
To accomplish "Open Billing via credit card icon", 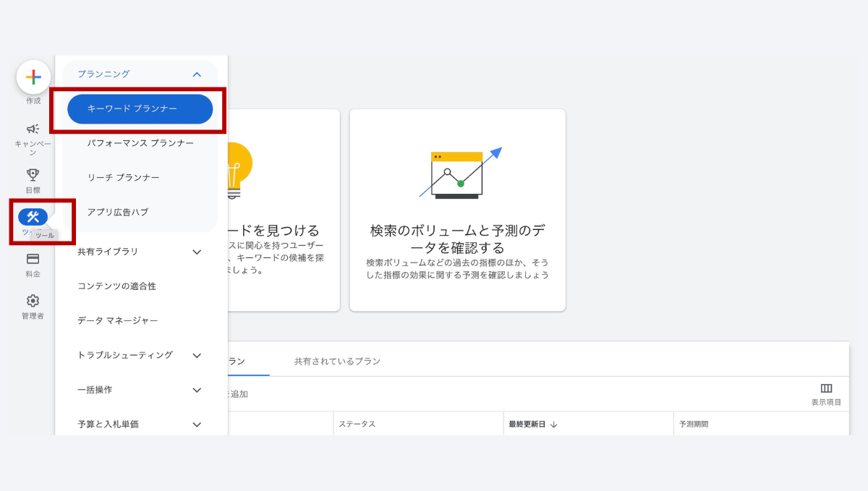I will (x=33, y=259).
